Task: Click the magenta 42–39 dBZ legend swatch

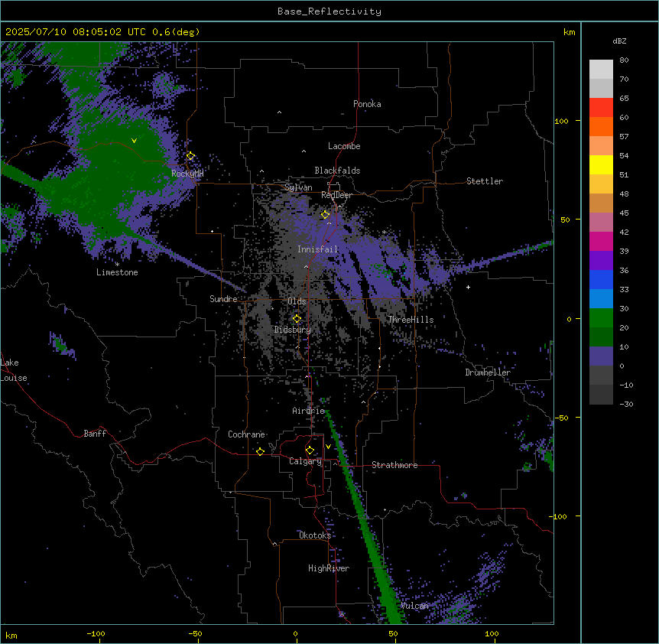Action: [x=601, y=241]
